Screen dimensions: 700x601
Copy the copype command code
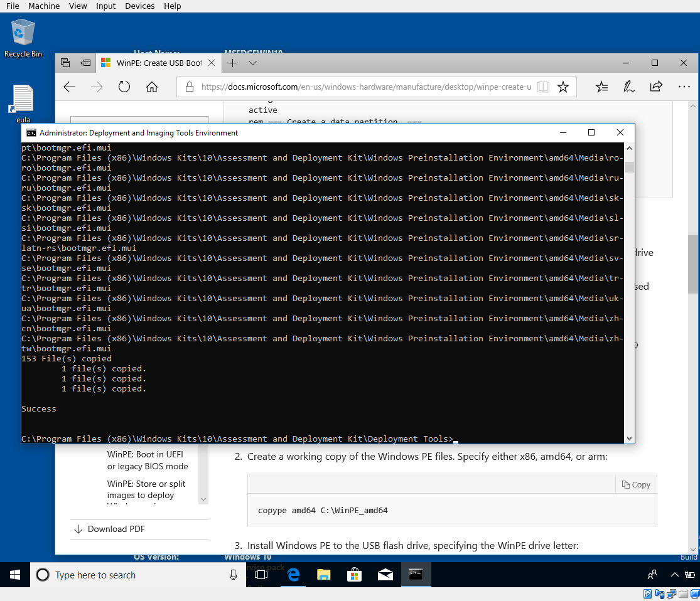click(636, 484)
